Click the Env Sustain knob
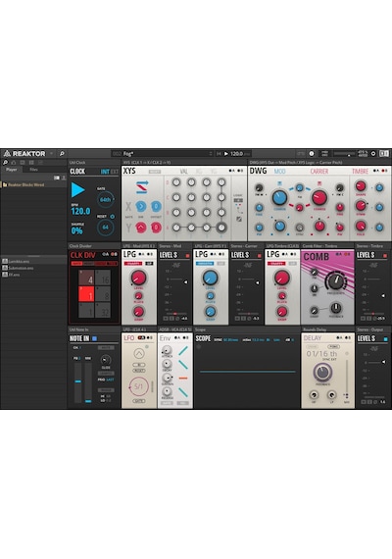The height and width of the screenshot is (559, 392). pyautogui.click(x=167, y=378)
